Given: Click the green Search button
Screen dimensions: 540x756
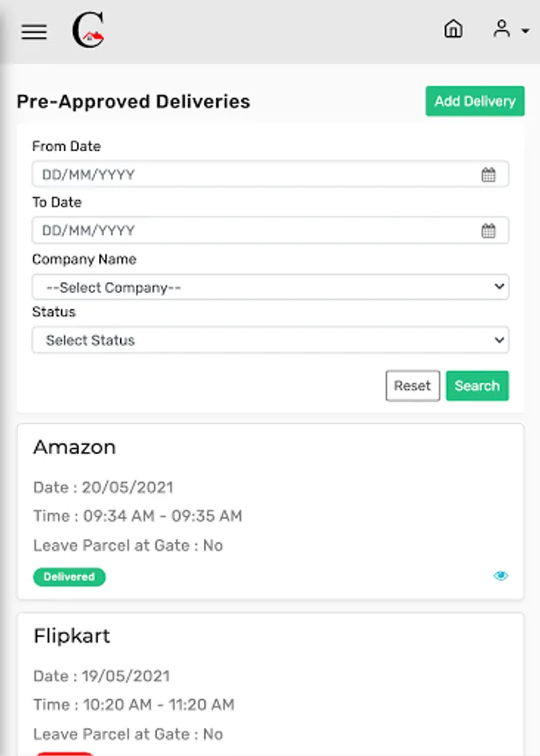Looking at the screenshot, I should (x=477, y=386).
